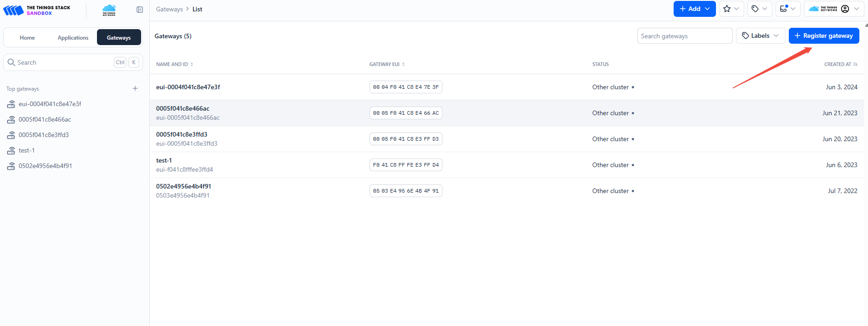Open the tag labels icon in header
This screenshot has height=326, width=868.
[x=759, y=9]
